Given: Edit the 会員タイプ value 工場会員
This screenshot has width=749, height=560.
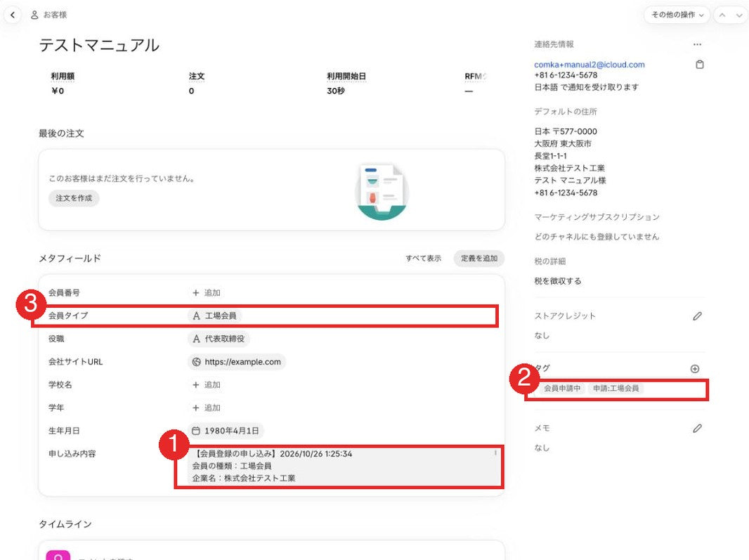Looking at the screenshot, I should pyautogui.click(x=214, y=315).
